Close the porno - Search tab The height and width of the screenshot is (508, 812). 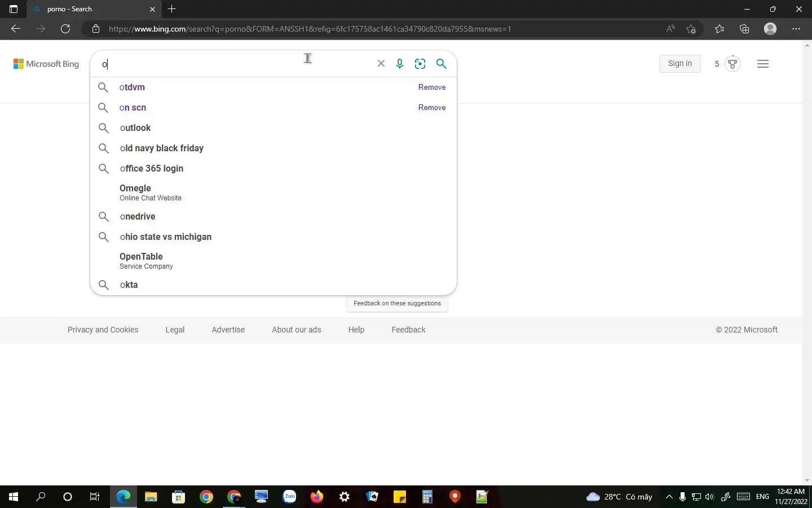click(152, 9)
